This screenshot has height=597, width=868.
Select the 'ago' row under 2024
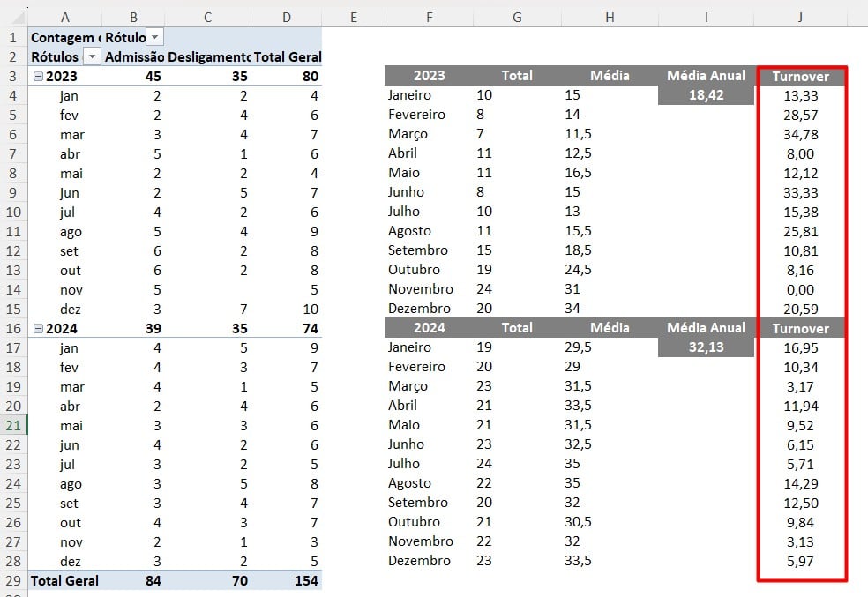pos(71,484)
